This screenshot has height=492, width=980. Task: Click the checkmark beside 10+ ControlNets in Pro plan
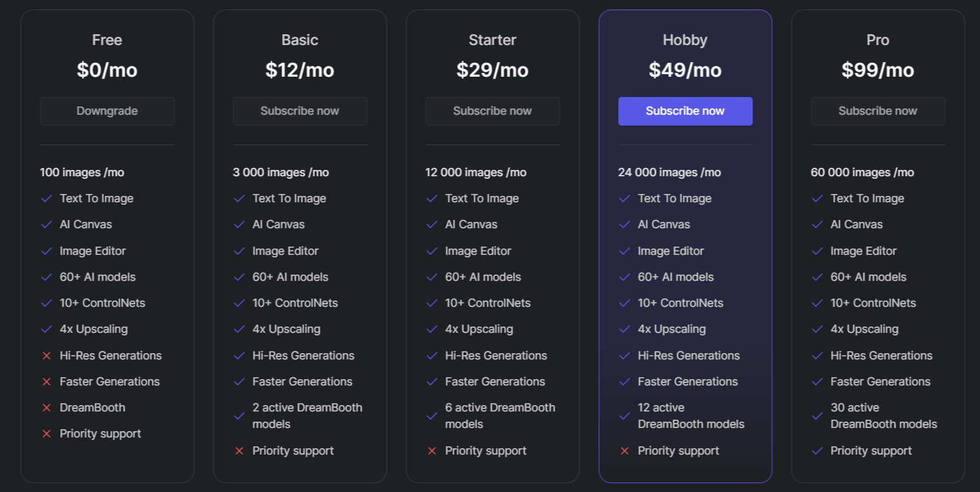pos(817,303)
